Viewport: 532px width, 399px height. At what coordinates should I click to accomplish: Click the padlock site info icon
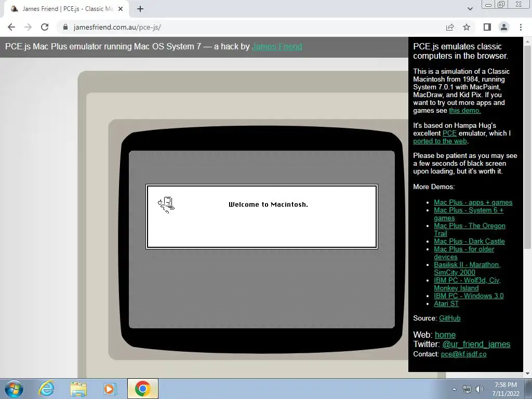65,27
